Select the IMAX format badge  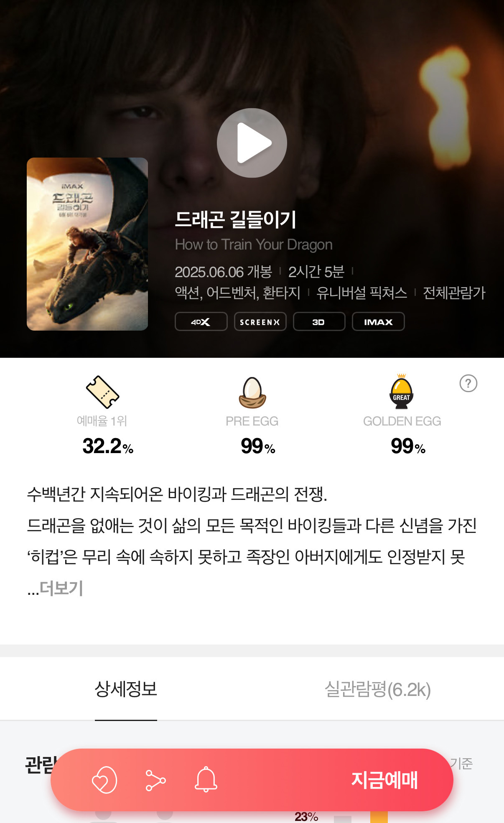[378, 322]
